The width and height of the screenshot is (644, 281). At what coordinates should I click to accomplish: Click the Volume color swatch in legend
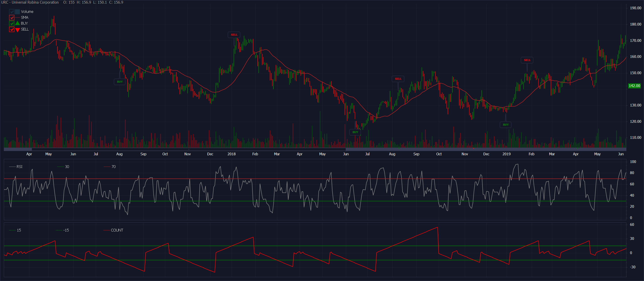[x=17, y=12]
